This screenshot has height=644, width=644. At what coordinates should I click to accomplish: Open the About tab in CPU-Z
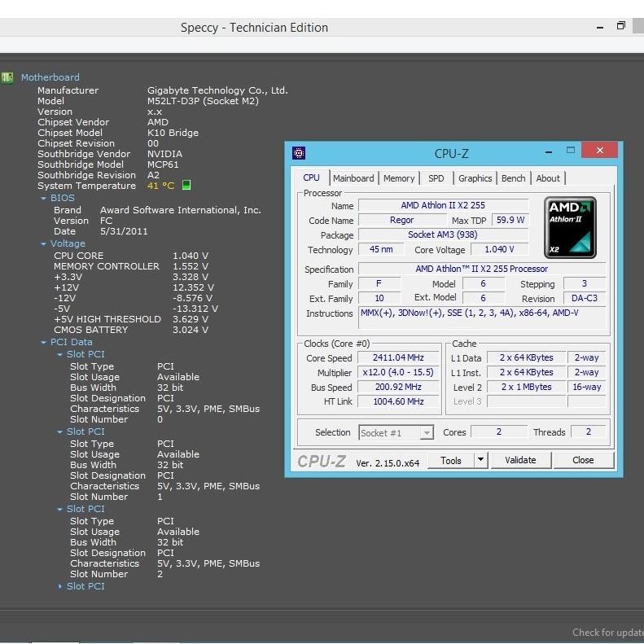click(548, 178)
